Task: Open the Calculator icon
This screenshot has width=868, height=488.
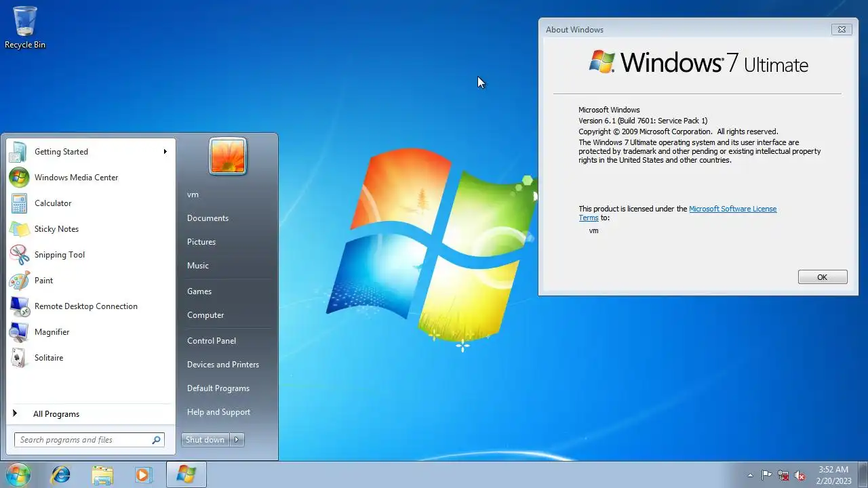Action: tap(18, 203)
